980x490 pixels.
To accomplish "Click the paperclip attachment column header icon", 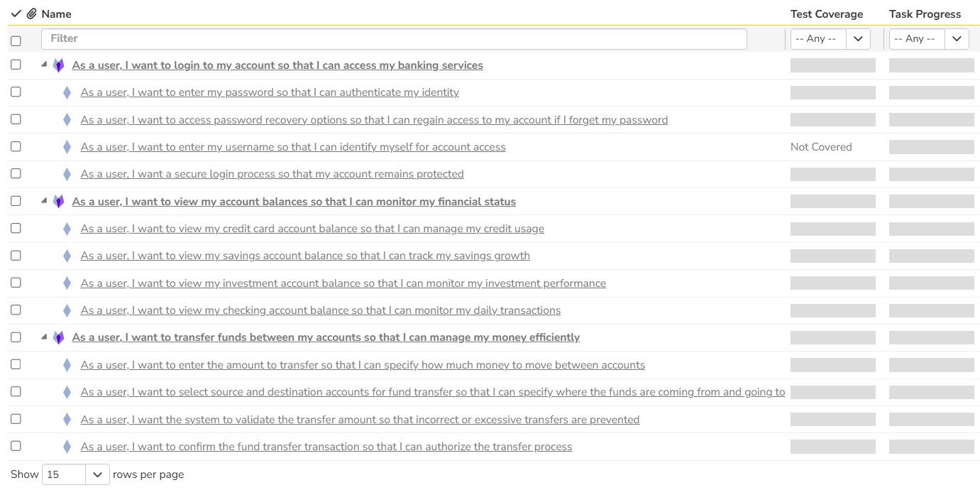I will [31, 14].
